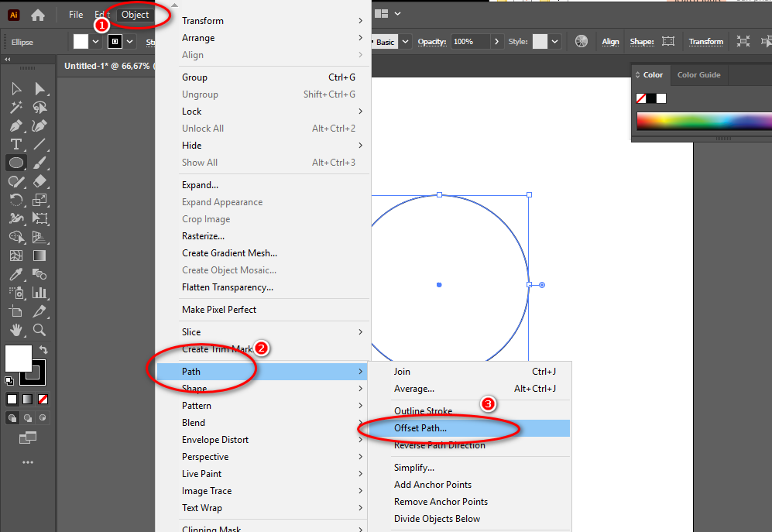This screenshot has height=532, width=772.
Task: Choose the Eyedropper tool
Action: click(16, 275)
